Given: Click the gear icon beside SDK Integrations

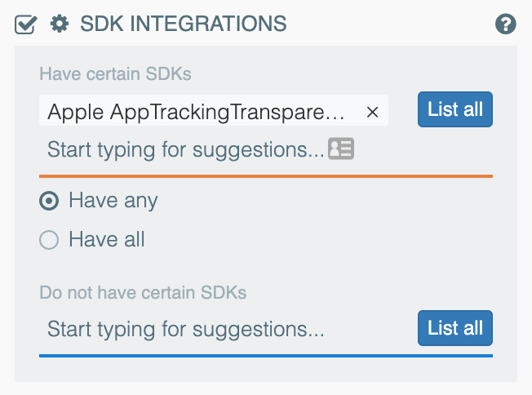Looking at the screenshot, I should [x=59, y=24].
